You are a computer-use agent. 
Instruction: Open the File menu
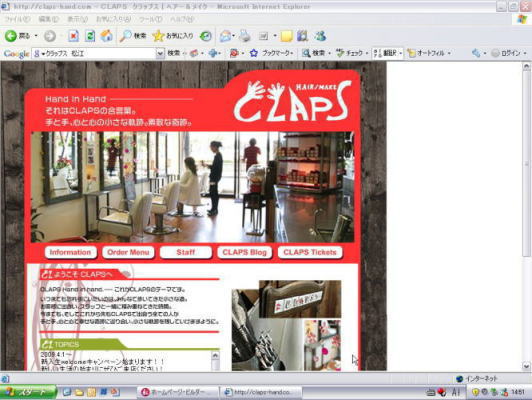pos(17,19)
